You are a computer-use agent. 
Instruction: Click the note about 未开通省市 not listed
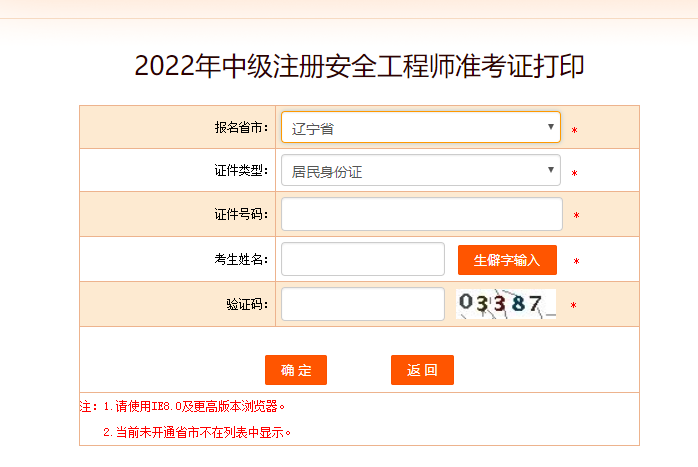[x=196, y=433]
